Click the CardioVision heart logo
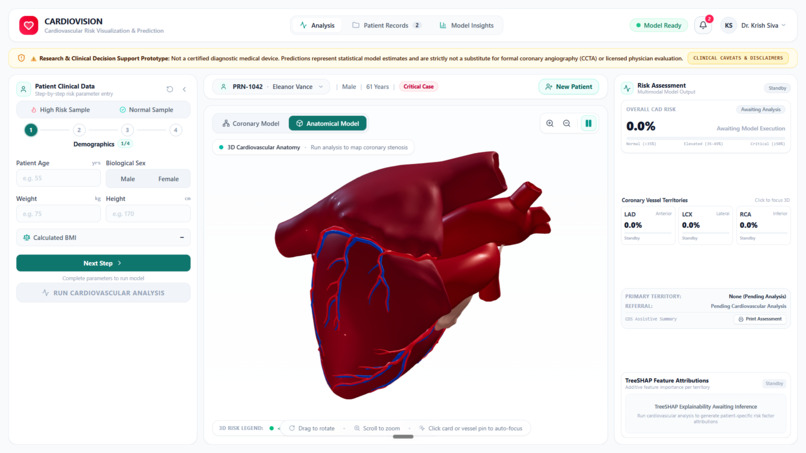 (x=29, y=25)
